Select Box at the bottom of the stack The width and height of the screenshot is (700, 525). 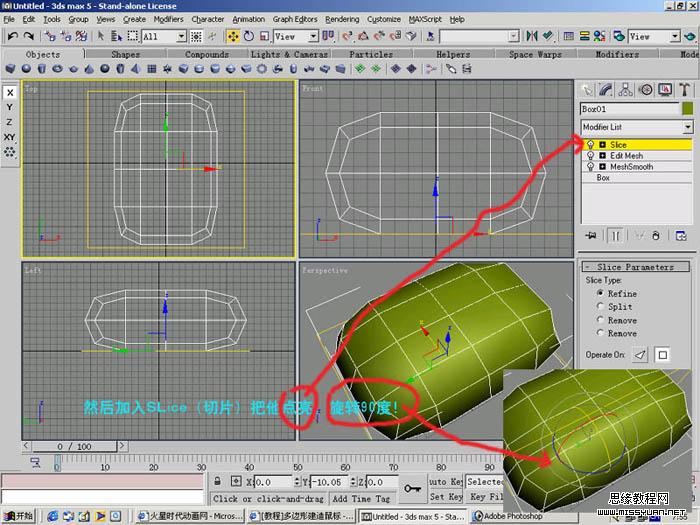point(603,178)
